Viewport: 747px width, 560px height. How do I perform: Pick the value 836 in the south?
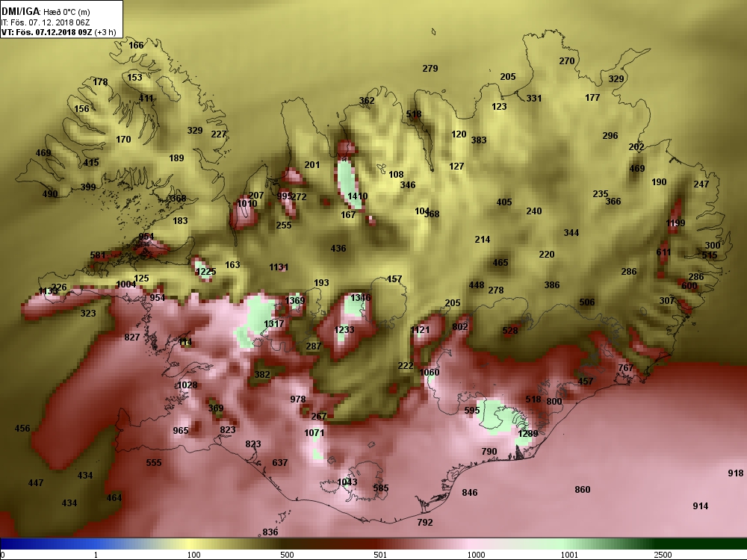(270, 532)
